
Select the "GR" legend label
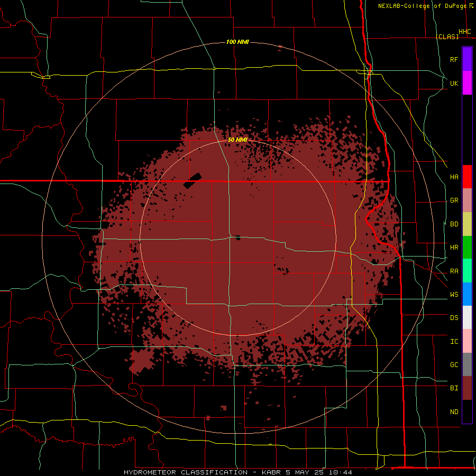click(x=454, y=200)
